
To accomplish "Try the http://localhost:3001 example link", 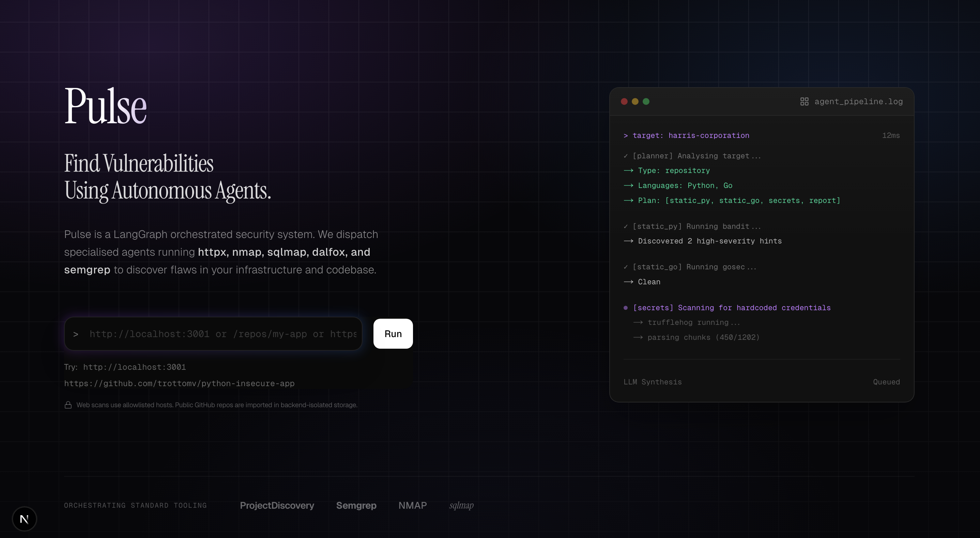I will (x=134, y=367).
